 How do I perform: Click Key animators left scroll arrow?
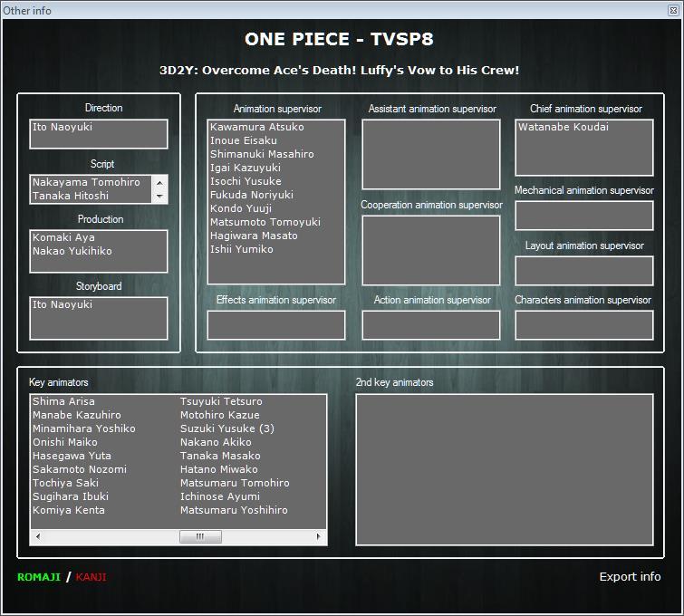click(x=38, y=536)
